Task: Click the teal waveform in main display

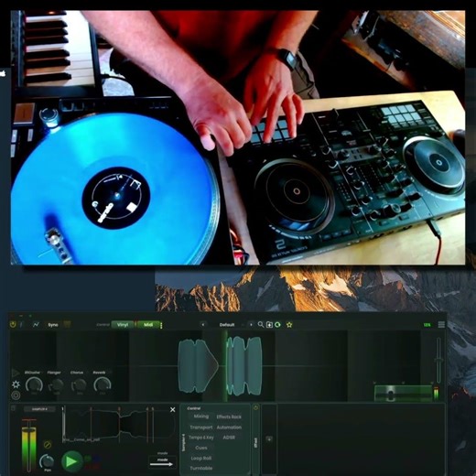Action: click(220, 365)
